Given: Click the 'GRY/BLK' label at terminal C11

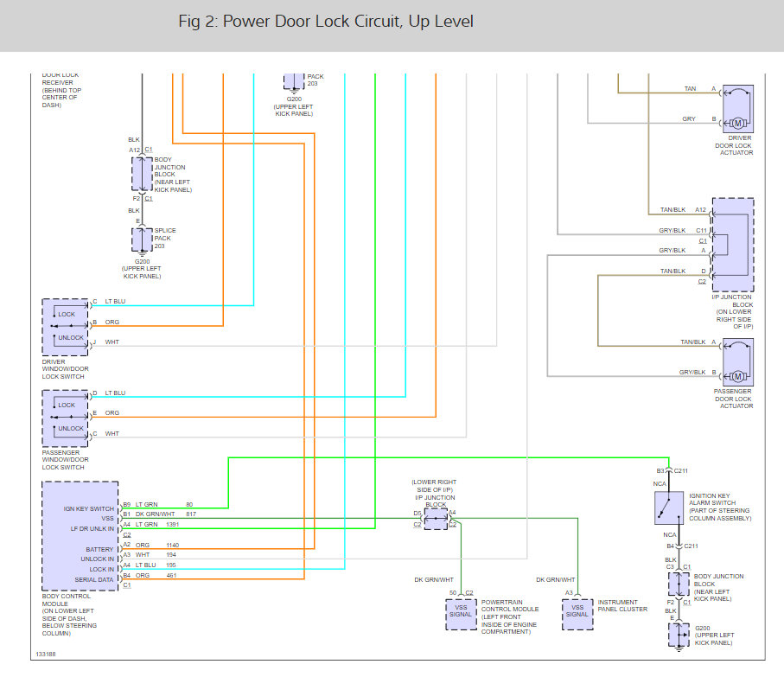Looking at the screenshot, I should coord(672,231).
